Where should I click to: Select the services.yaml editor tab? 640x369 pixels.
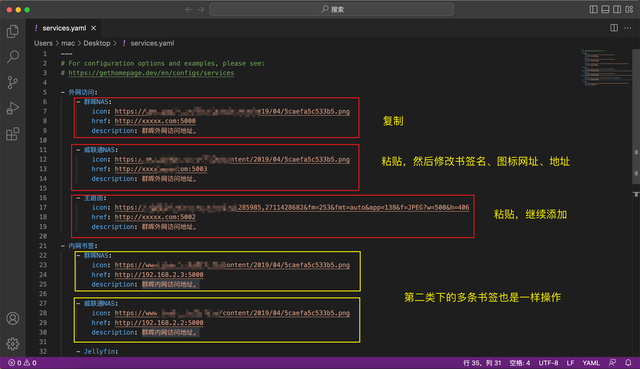point(64,28)
